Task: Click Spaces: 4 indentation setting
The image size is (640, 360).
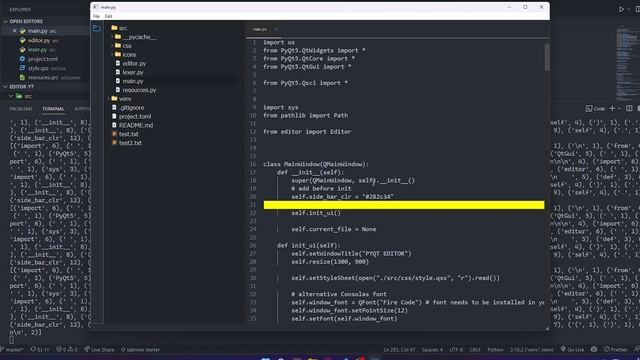Action: (432, 350)
